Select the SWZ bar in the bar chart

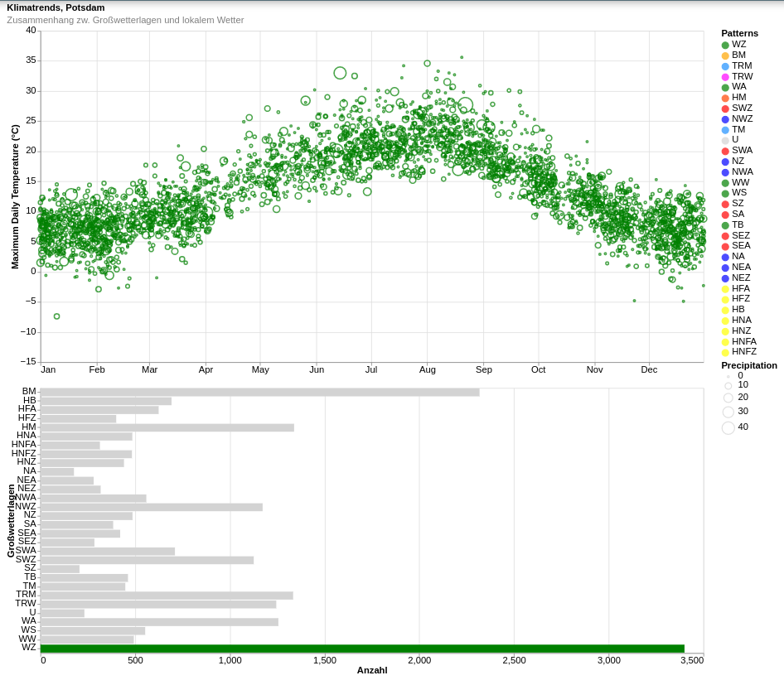(x=147, y=560)
